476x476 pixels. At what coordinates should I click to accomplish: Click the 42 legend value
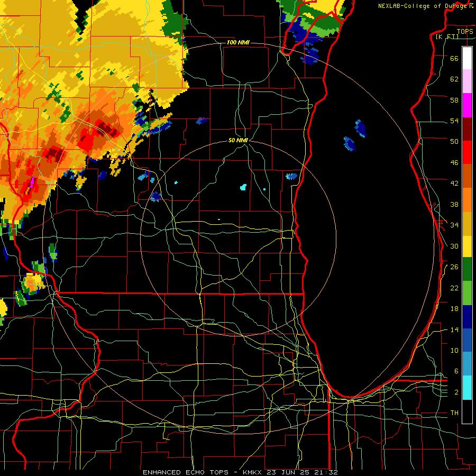tap(454, 184)
